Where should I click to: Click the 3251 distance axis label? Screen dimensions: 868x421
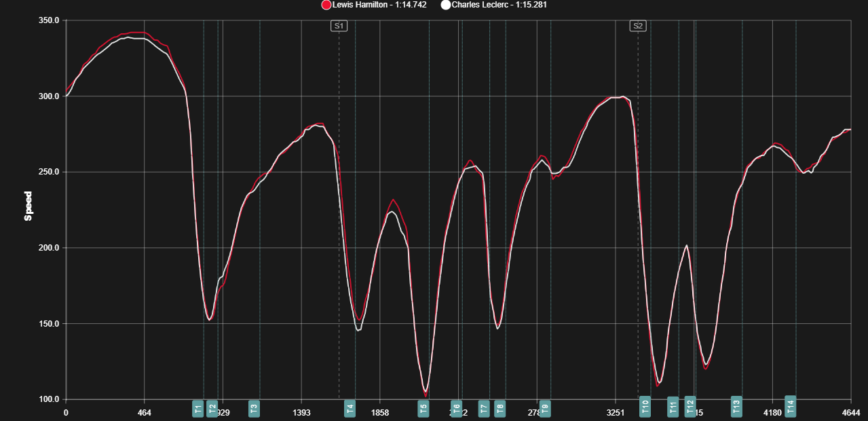tap(616, 412)
